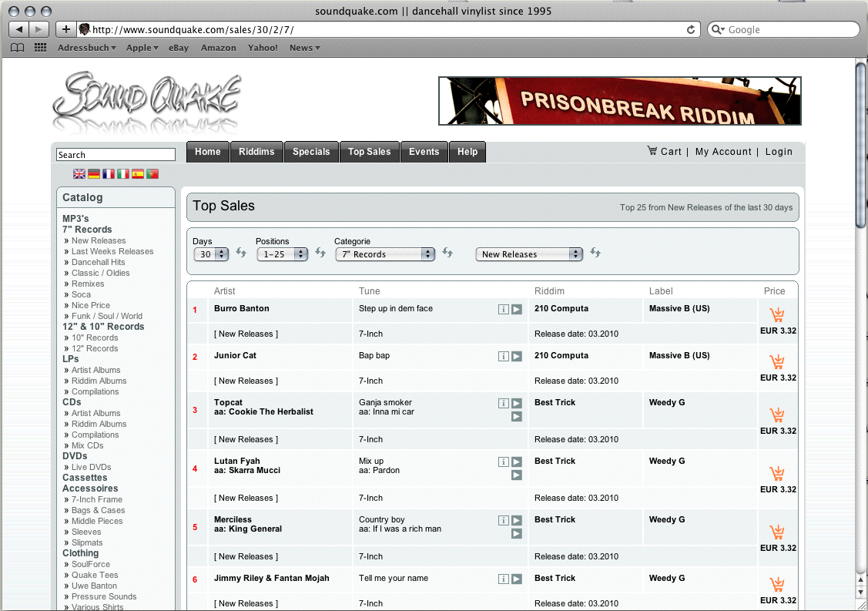The image size is (868, 611).
Task: Open the Days dropdown set to 30
Action: tap(211, 254)
